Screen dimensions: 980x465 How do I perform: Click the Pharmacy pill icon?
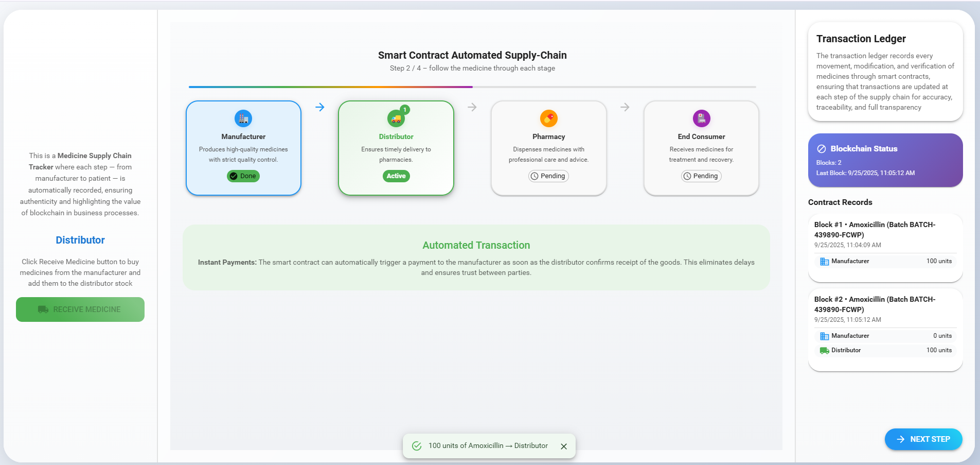tap(548, 118)
